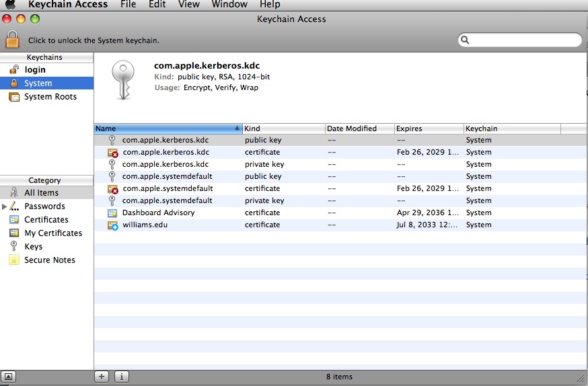Click window resize grip at bottom corner
Viewport: 588px width, 386px height.
[x=581, y=379]
